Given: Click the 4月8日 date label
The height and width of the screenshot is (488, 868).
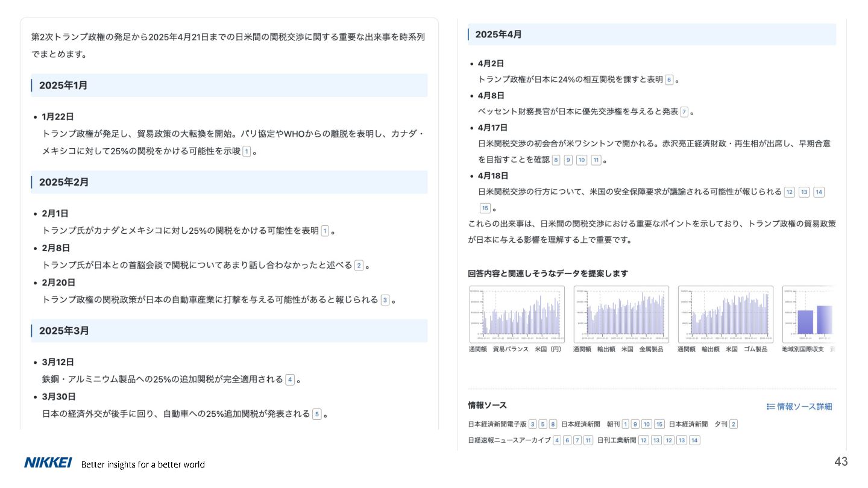Looking at the screenshot, I should 491,95.
